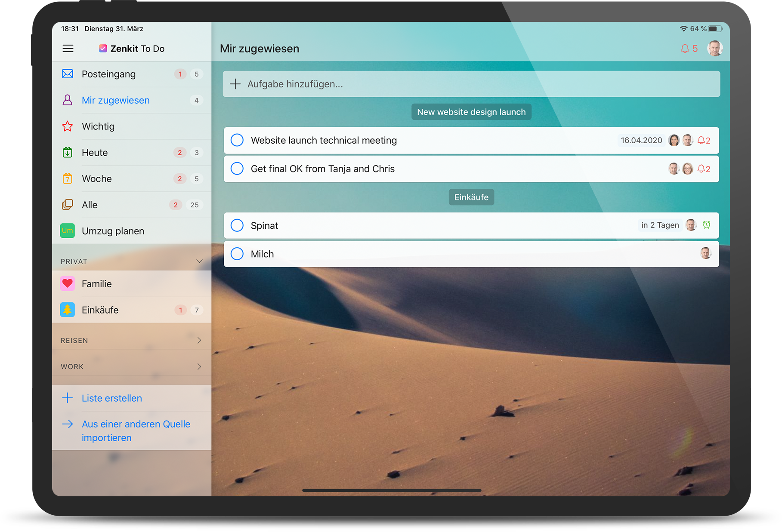The height and width of the screenshot is (532, 782).
Task: Click the Wichtig star icon
Action: pos(68,126)
